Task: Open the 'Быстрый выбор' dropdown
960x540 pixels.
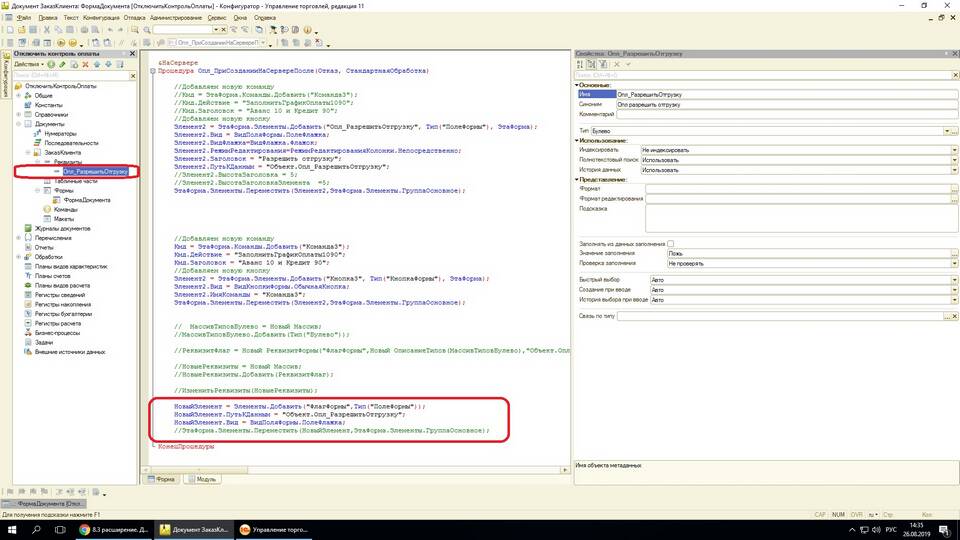Action: pyautogui.click(x=955, y=279)
